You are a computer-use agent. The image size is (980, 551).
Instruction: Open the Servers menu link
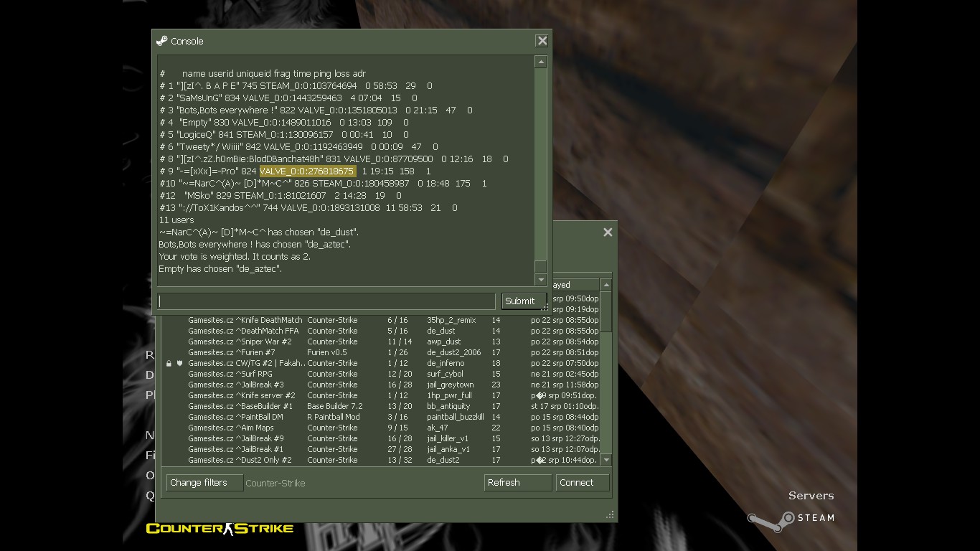tap(811, 496)
